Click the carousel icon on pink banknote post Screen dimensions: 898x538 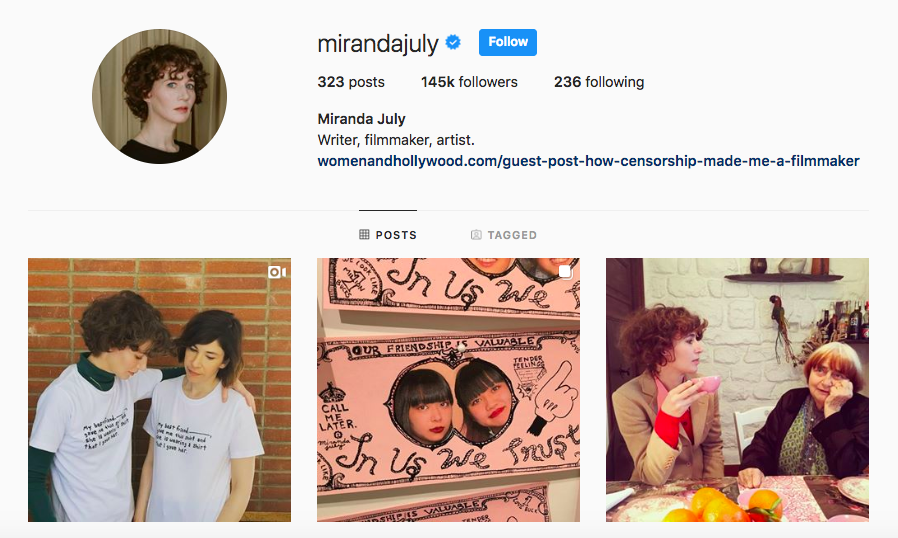(565, 272)
